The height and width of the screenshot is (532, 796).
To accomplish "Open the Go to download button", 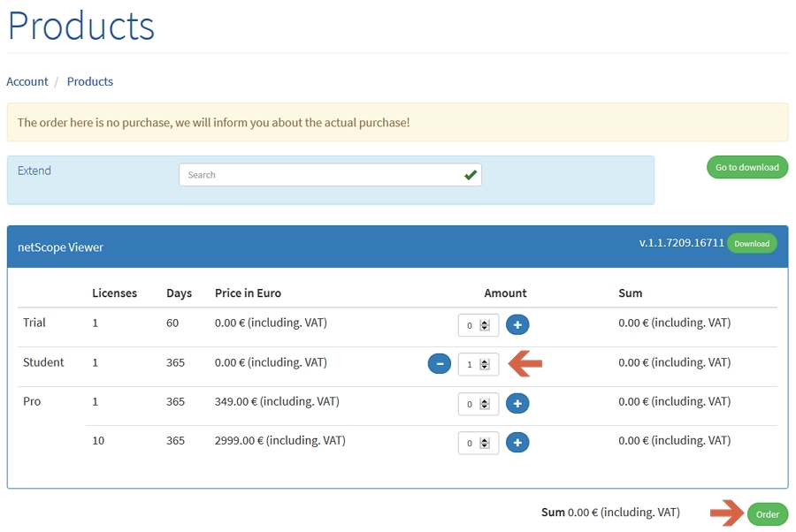I will pyautogui.click(x=746, y=167).
